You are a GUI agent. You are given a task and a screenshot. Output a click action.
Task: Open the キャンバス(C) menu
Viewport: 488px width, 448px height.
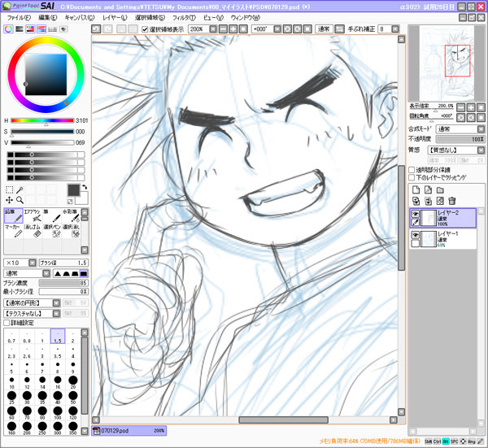(x=80, y=18)
